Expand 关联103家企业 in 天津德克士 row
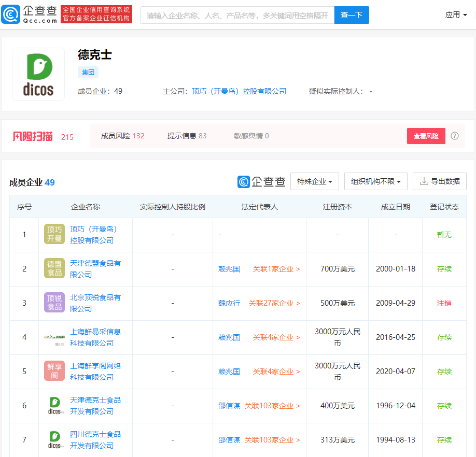The image size is (476, 457). (x=272, y=406)
